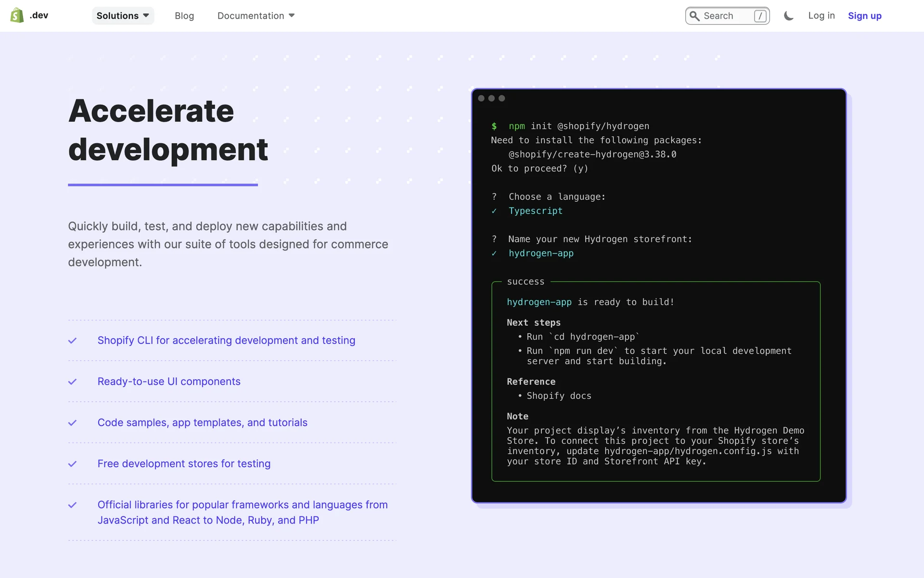Click the Documentation caret arrow

coord(292,16)
